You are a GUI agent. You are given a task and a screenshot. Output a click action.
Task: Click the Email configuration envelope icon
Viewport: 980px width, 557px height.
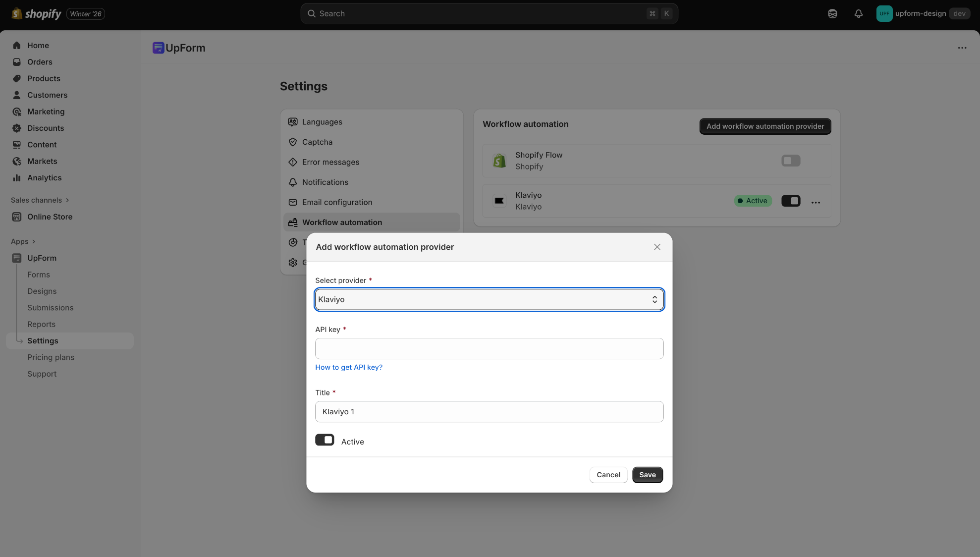click(293, 202)
